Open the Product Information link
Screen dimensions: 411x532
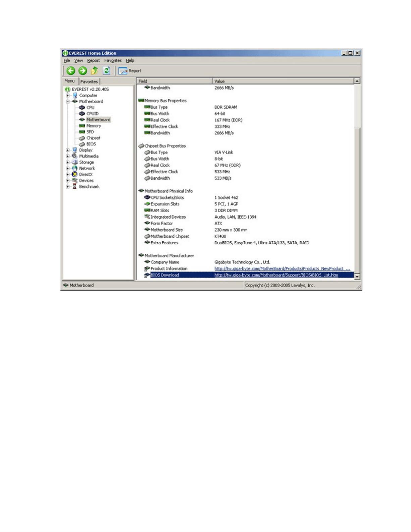tap(282, 269)
